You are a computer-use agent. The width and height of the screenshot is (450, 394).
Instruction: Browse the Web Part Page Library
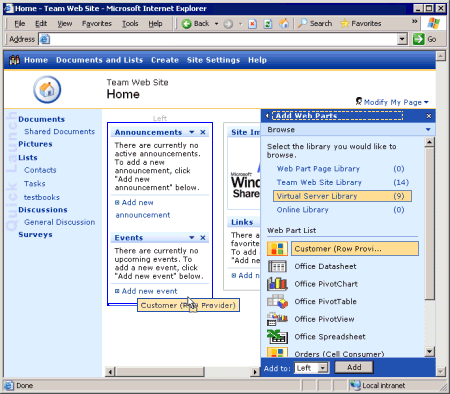(318, 169)
